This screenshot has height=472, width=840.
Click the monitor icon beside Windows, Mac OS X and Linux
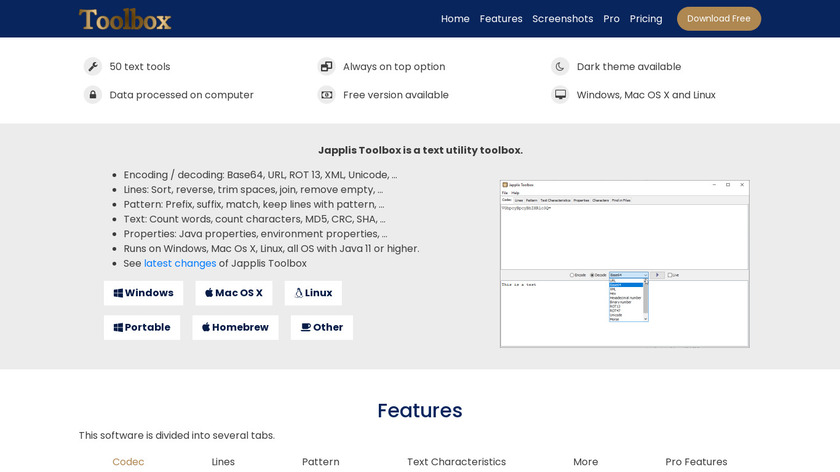coord(560,95)
